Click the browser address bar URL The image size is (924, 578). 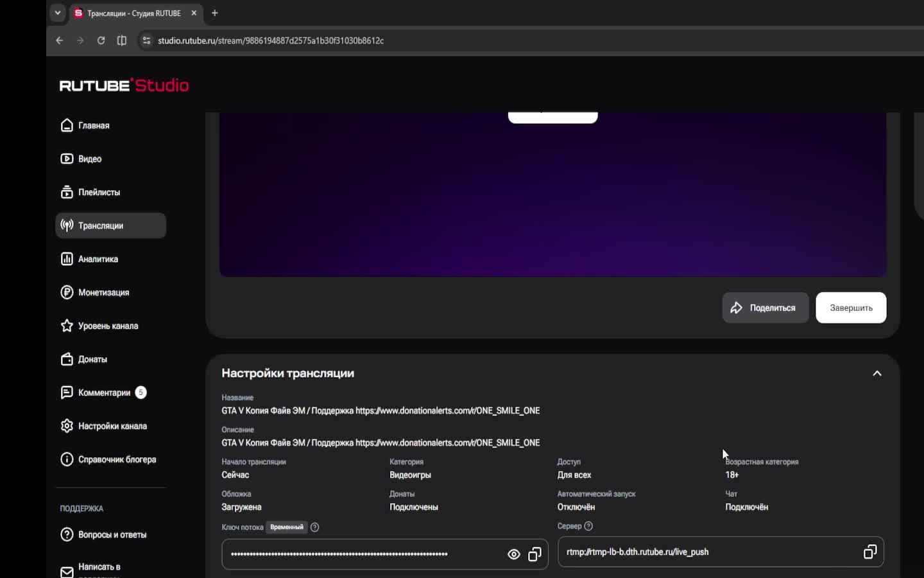pos(271,40)
